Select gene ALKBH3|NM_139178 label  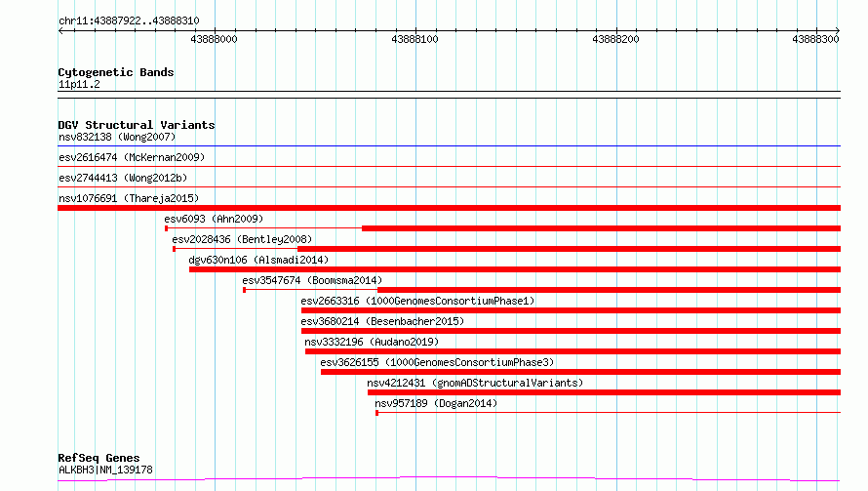click(x=105, y=470)
